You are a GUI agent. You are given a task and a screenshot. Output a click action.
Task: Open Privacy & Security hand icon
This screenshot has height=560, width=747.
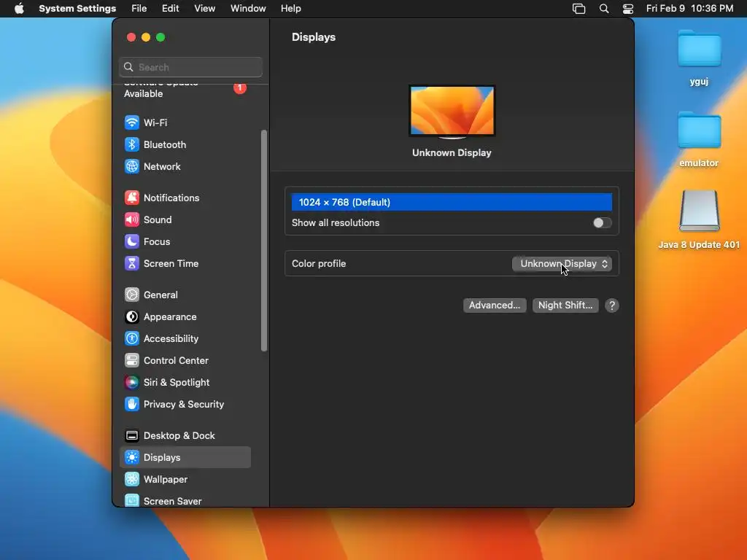(132, 404)
